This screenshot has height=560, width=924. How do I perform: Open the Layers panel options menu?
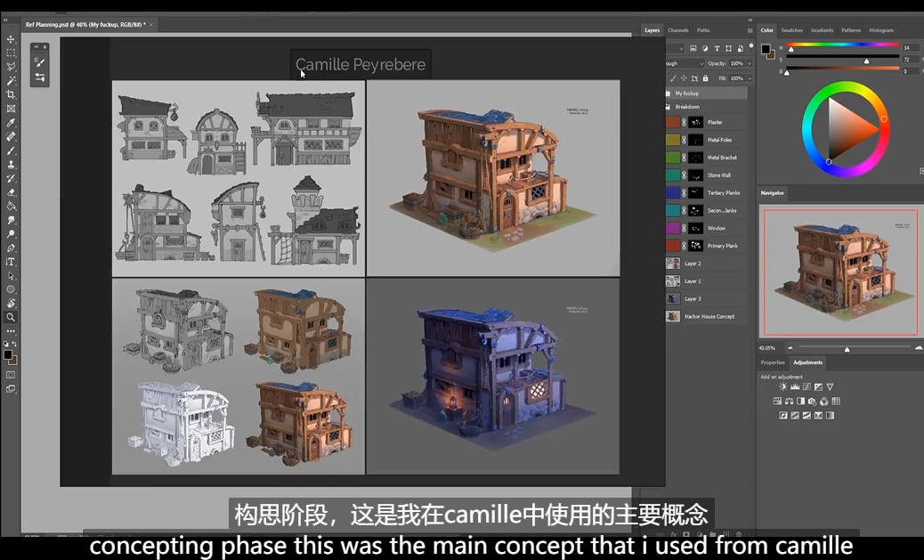pyautogui.click(x=750, y=30)
